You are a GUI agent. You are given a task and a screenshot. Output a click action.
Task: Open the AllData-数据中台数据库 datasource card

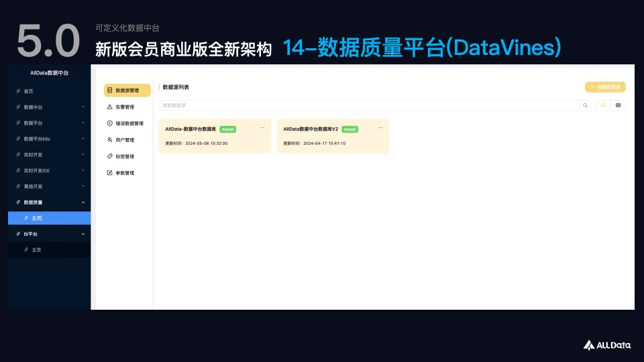(215, 136)
